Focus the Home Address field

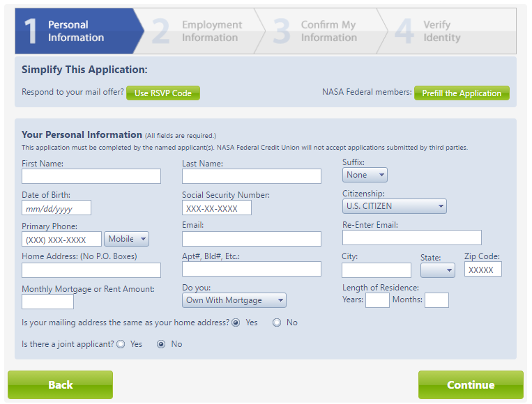click(91, 270)
